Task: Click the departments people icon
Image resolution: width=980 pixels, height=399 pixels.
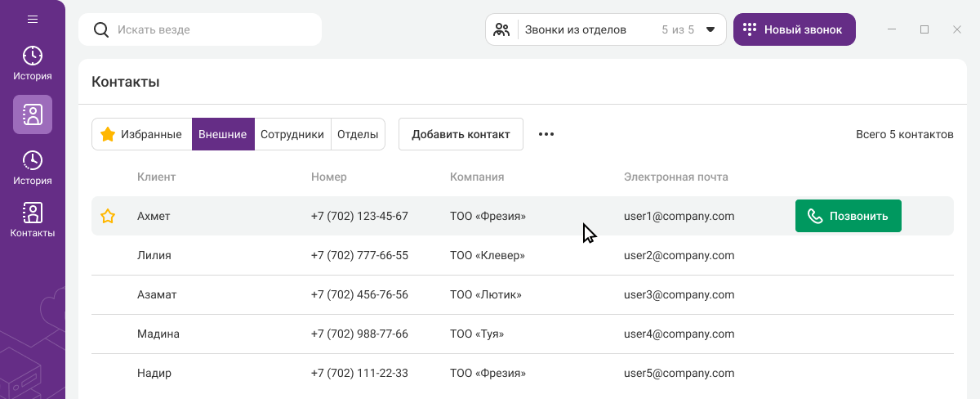Action: pos(501,29)
